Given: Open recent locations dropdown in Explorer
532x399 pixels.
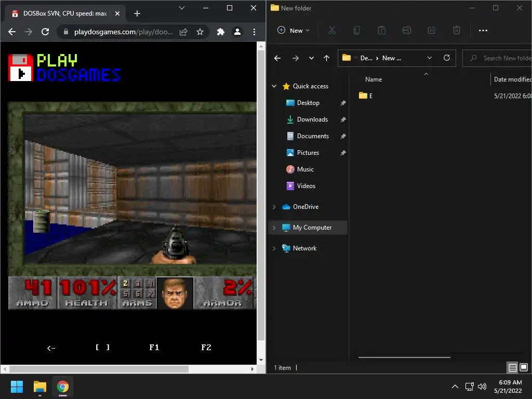Looking at the screenshot, I should (311, 58).
